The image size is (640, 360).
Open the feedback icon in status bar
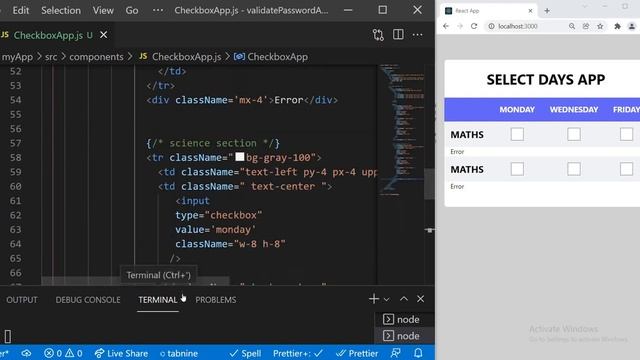pos(396,353)
